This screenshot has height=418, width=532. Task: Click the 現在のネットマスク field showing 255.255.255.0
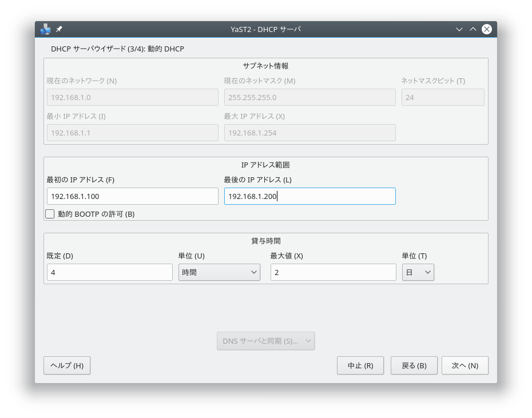point(309,97)
